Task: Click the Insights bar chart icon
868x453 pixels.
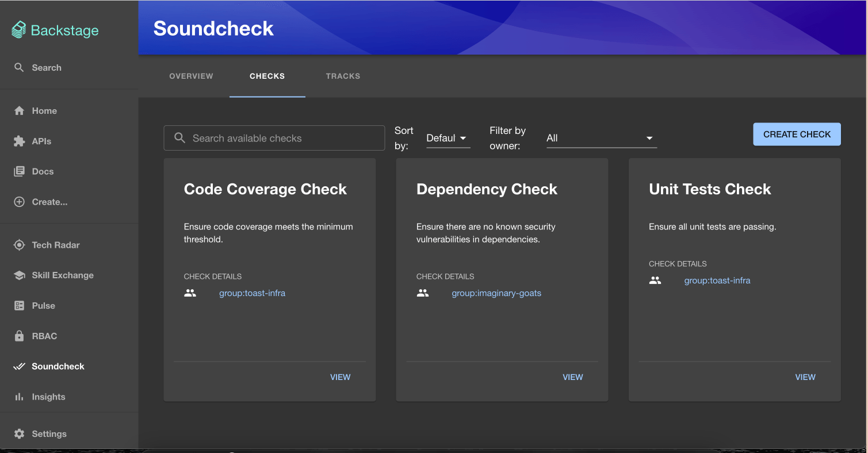Action: pos(19,397)
